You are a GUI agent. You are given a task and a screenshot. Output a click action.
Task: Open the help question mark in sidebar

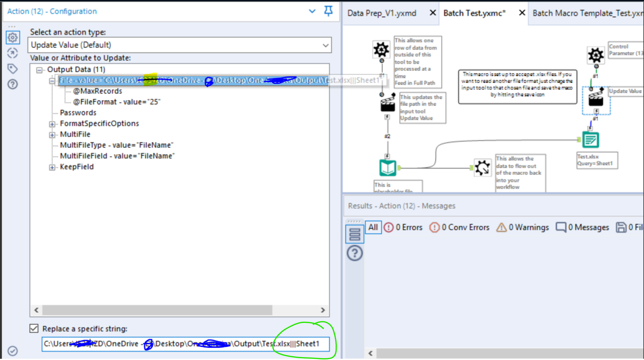[13, 84]
